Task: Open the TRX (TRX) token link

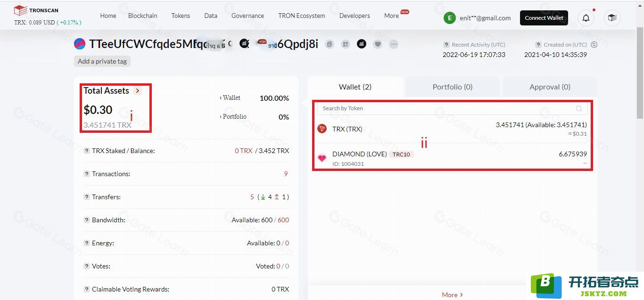Action: (x=347, y=129)
